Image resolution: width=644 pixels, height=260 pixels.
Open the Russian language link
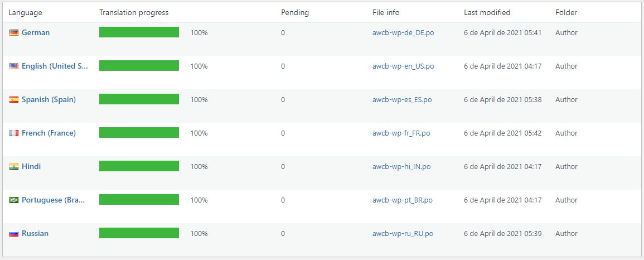pos(35,234)
